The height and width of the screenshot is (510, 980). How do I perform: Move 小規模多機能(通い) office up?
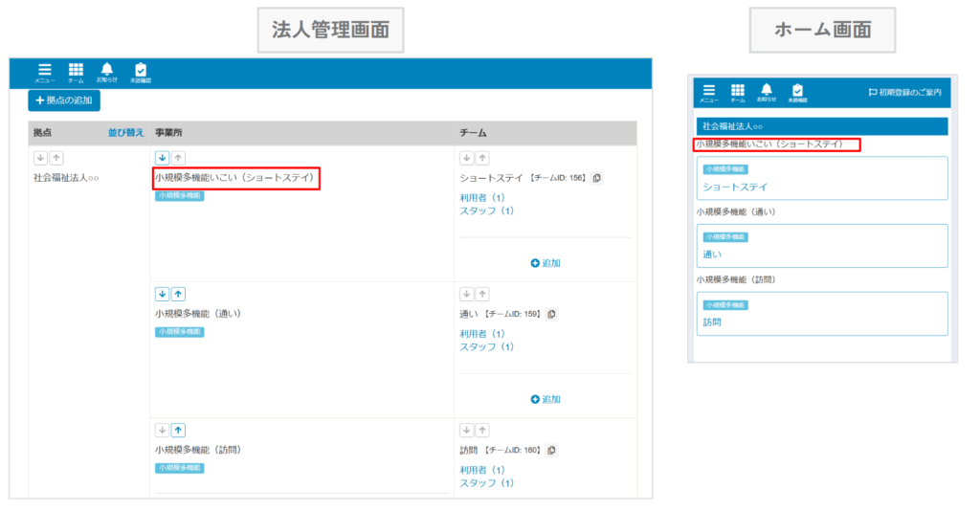[178, 294]
